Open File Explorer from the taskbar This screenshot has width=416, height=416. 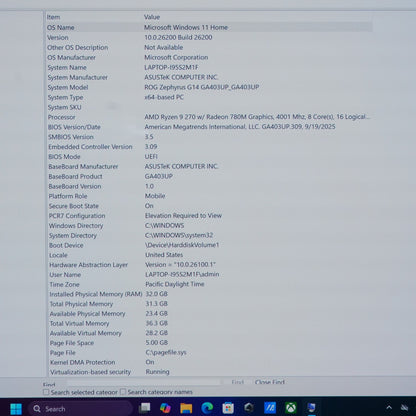186,408
